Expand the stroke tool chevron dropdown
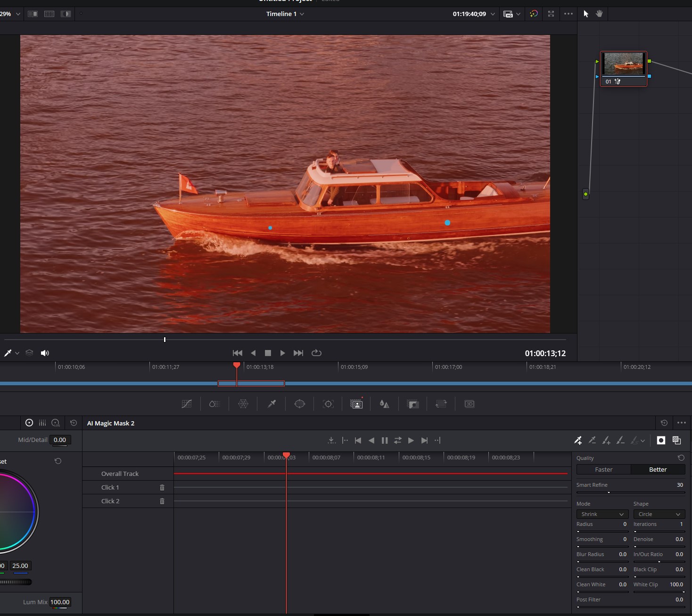Screen dimensions: 692x616 pyautogui.click(x=643, y=441)
